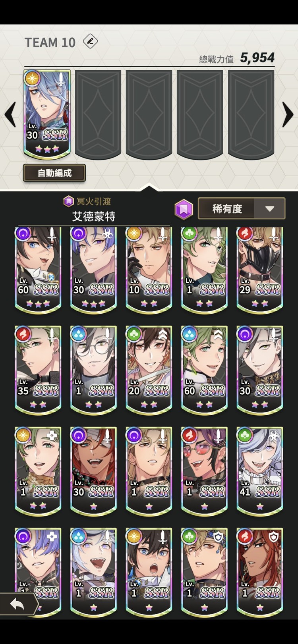Select the Lv.35 green-haired fire SSR card
Viewport: 298px width, 644px height.
(x=38, y=370)
